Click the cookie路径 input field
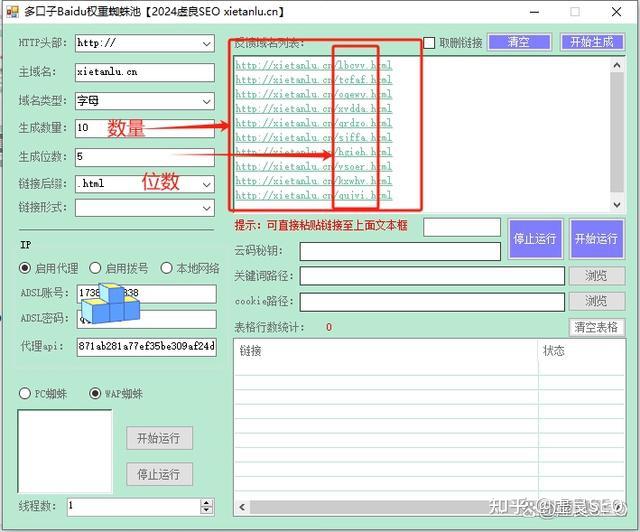This screenshot has height=532, width=640. click(432, 302)
